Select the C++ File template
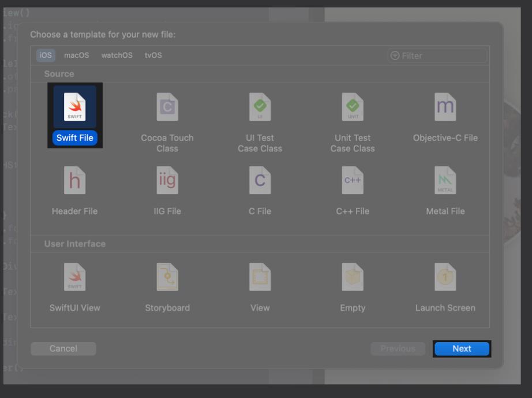The width and height of the screenshot is (532, 398). point(353,191)
